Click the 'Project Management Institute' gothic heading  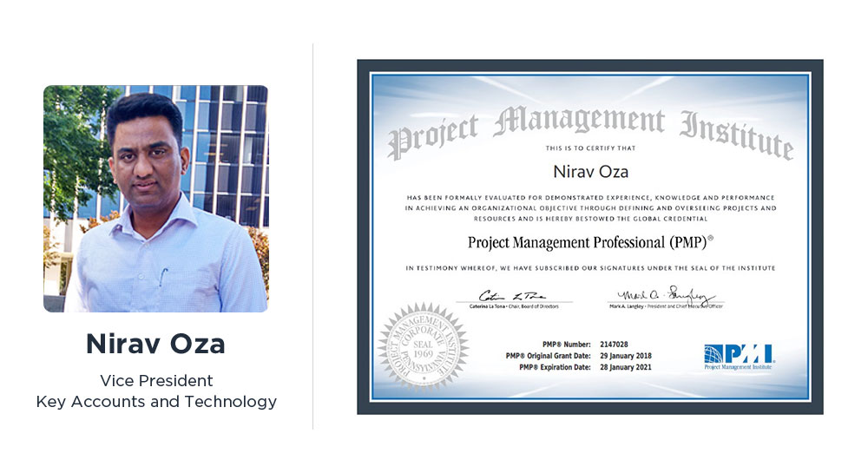[590, 132]
